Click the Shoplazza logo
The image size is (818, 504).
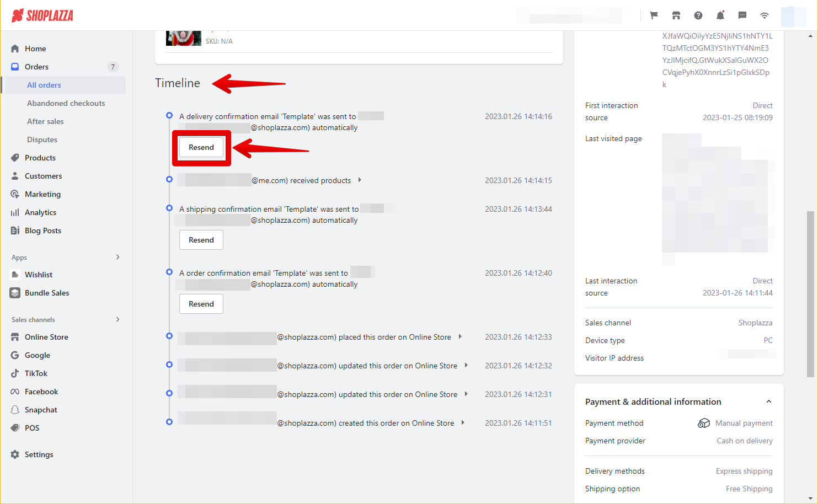(x=42, y=15)
